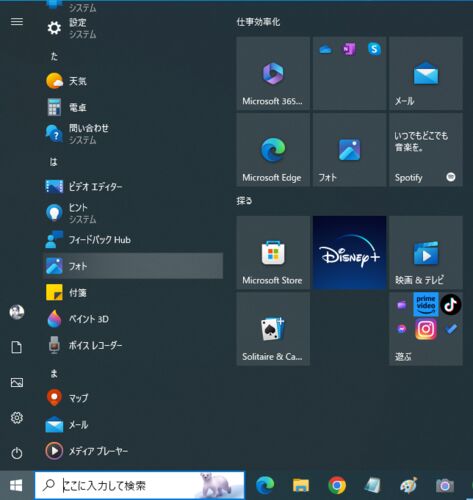Click the Skype icon in the tile folder
Screen dimensions: 473x500
click(374, 49)
